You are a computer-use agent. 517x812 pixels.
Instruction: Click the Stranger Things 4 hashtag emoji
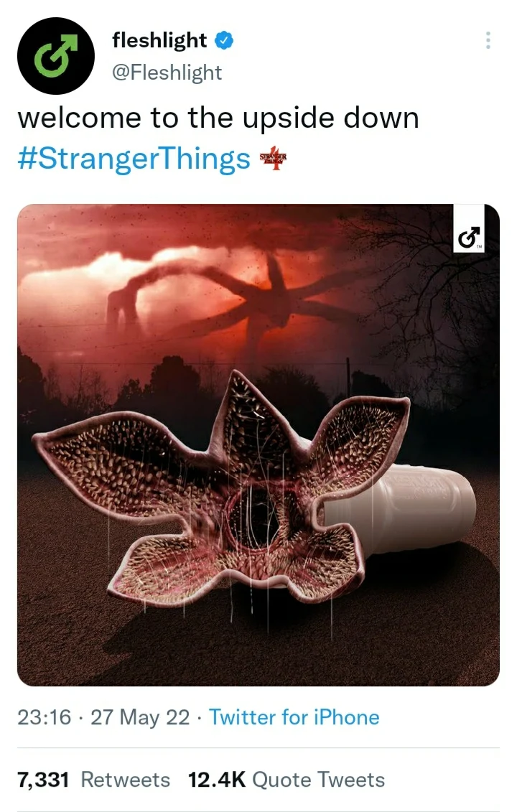[x=272, y=159]
